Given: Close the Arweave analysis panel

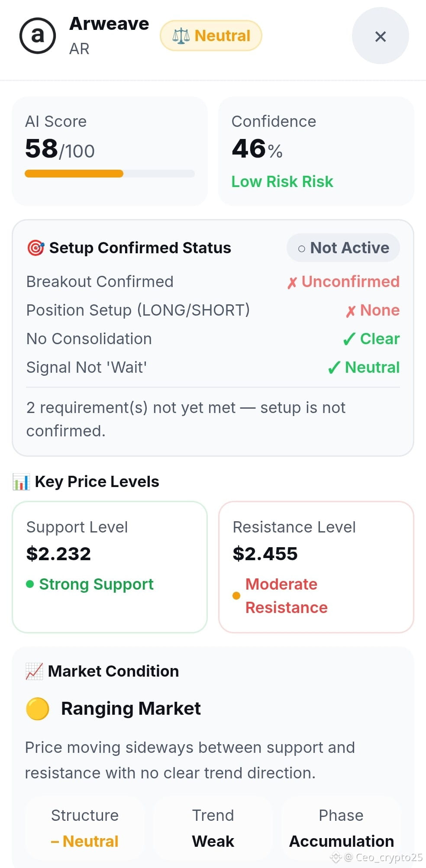Looking at the screenshot, I should pos(380,36).
